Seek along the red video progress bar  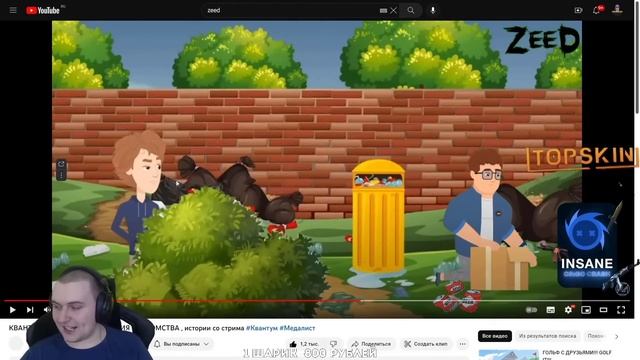[x=317, y=301]
